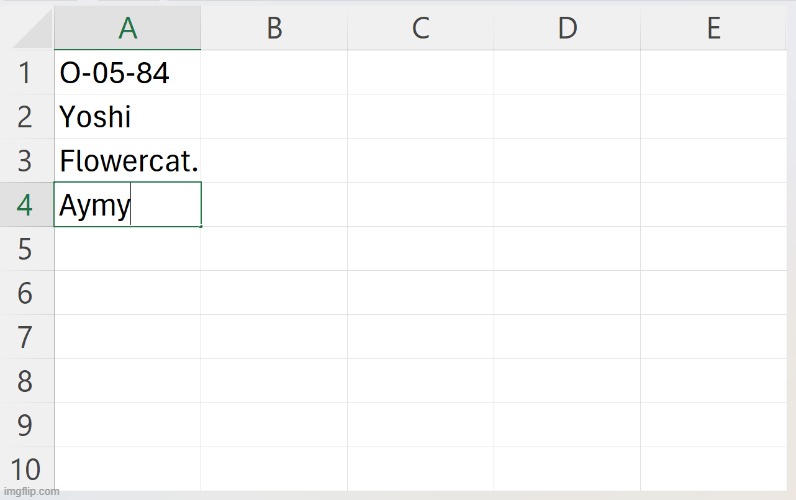The width and height of the screenshot is (796, 500).
Task: Select empty cell D8
Action: click(567, 381)
